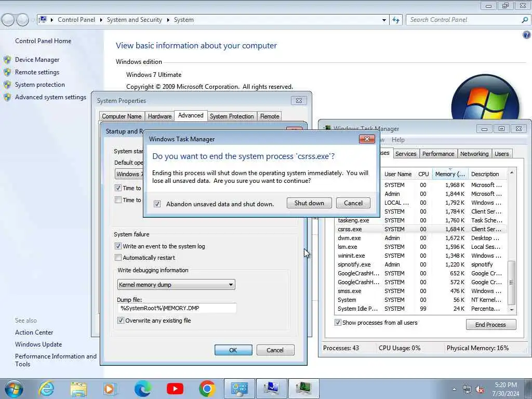
Task: Open Help menu in Task Manager
Action: click(x=398, y=140)
